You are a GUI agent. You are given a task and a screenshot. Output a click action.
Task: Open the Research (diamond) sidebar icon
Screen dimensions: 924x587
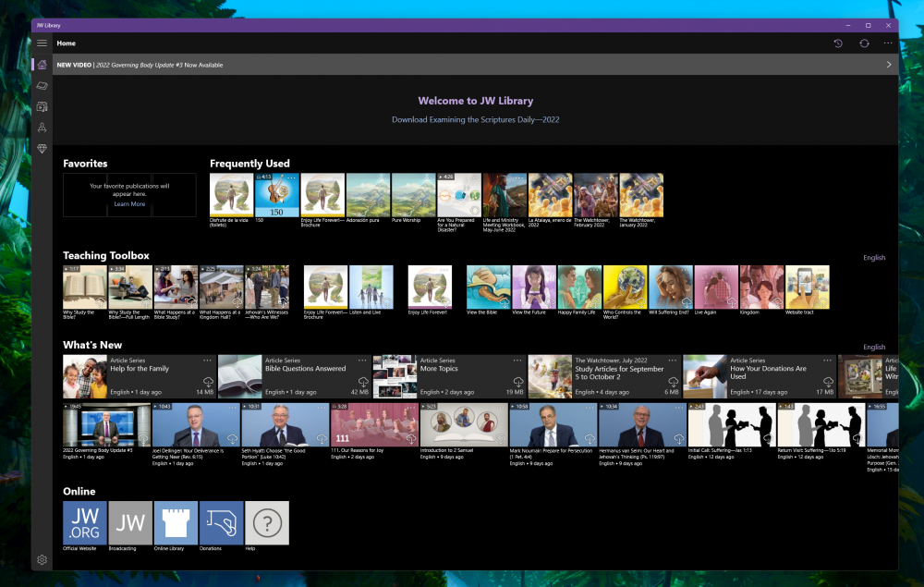pos(42,149)
